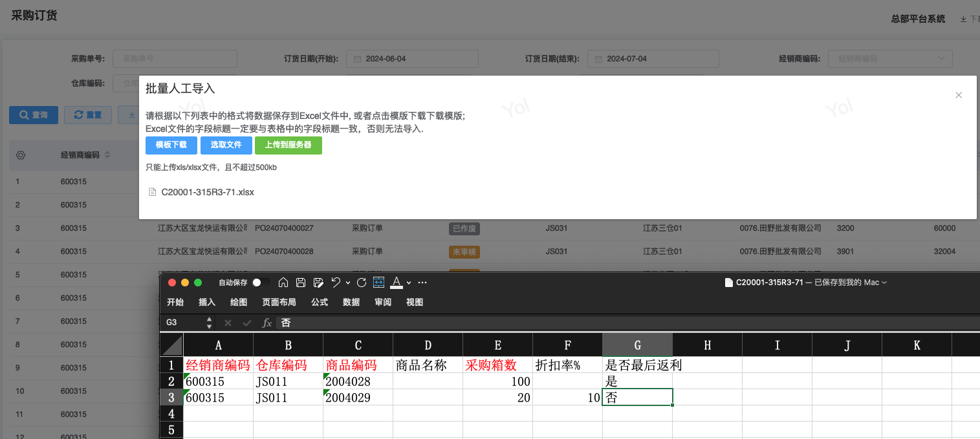Screen dimensions: 980x439
Task: Open the 经销商编码 dropdown selector
Action: pyautogui.click(x=890, y=59)
